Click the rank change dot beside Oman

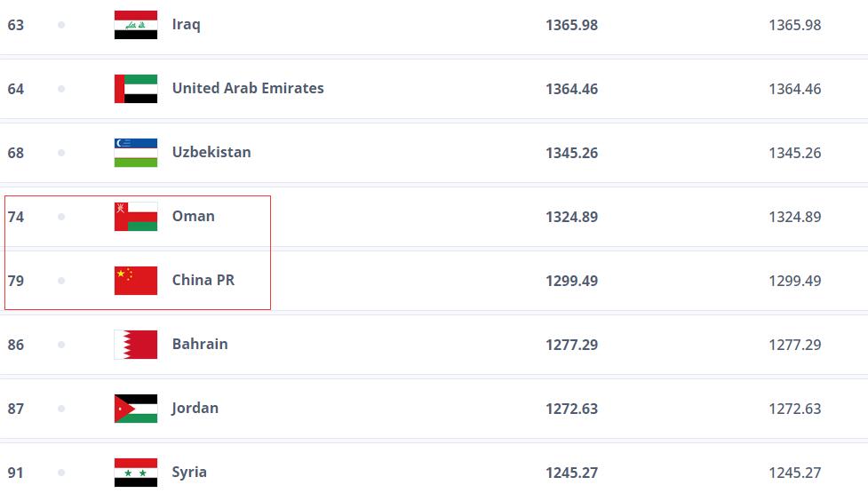(61, 217)
